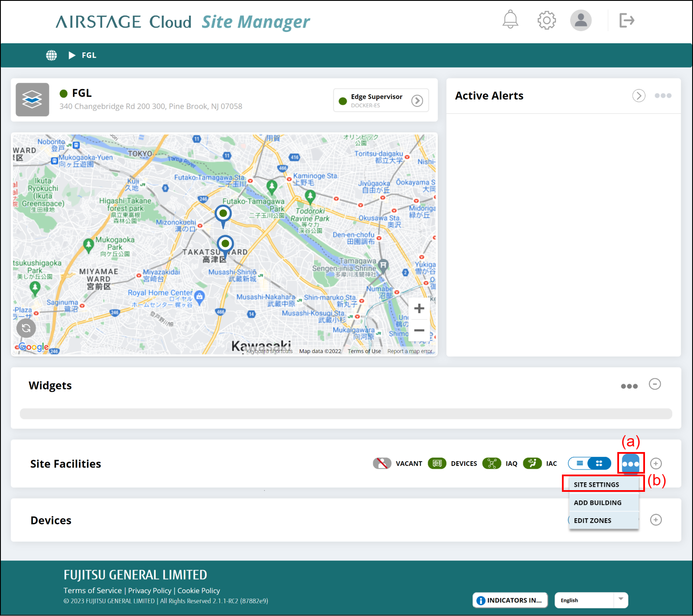Toggle the DEVICES filter icon
The width and height of the screenshot is (693, 616).
pyautogui.click(x=437, y=463)
